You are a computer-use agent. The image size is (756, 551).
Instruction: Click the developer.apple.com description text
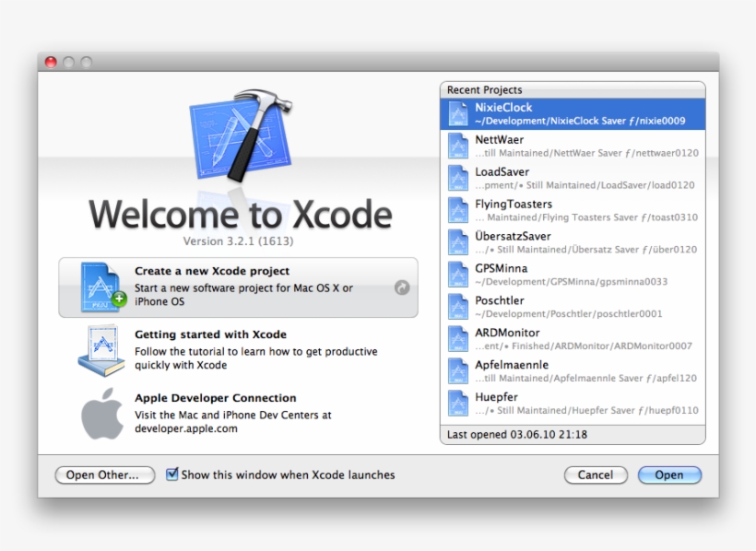pyautogui.click(x=233, y=422)
